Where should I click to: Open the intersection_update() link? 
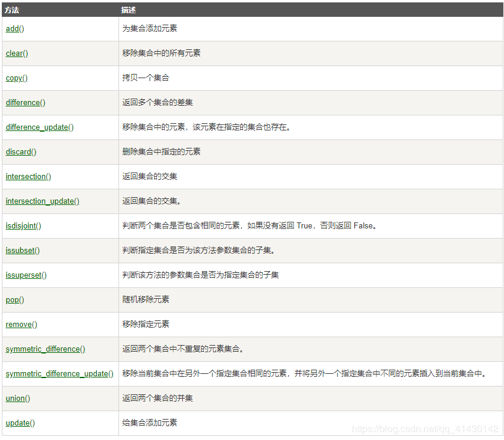43,201
